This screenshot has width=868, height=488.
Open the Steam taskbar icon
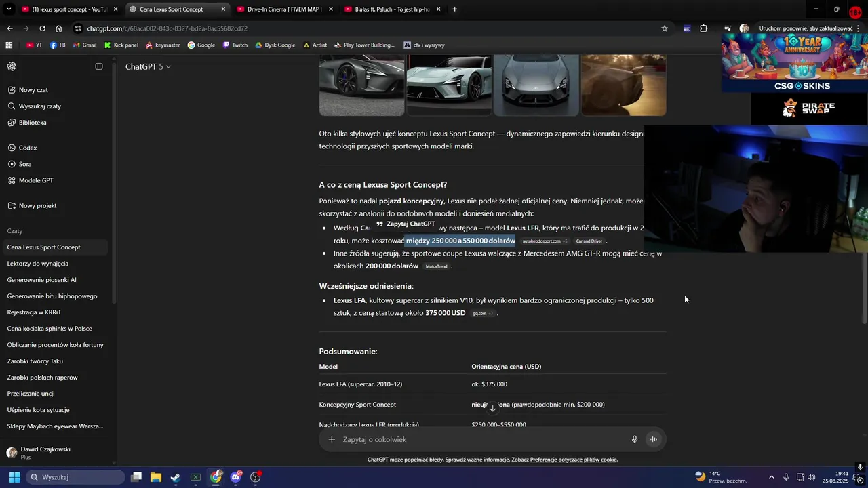(176, 477)
